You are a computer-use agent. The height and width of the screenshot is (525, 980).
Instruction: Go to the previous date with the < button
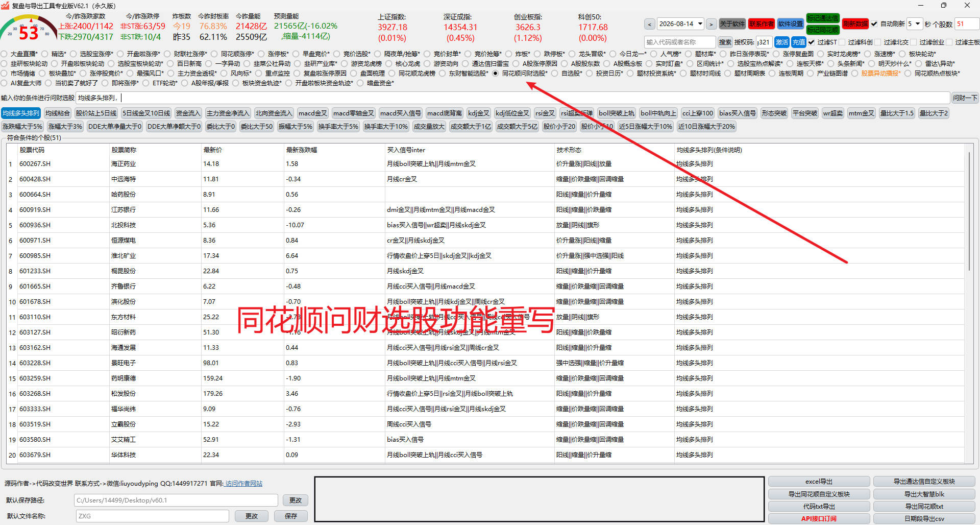649,24
